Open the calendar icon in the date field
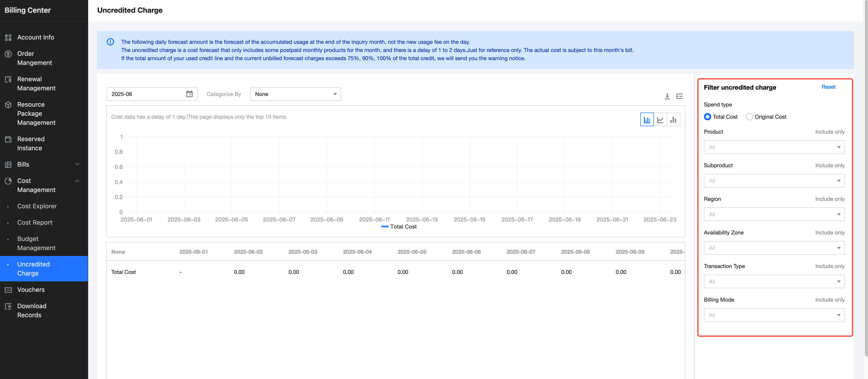Viewport: 868px width, 379px height. point(189,94)
